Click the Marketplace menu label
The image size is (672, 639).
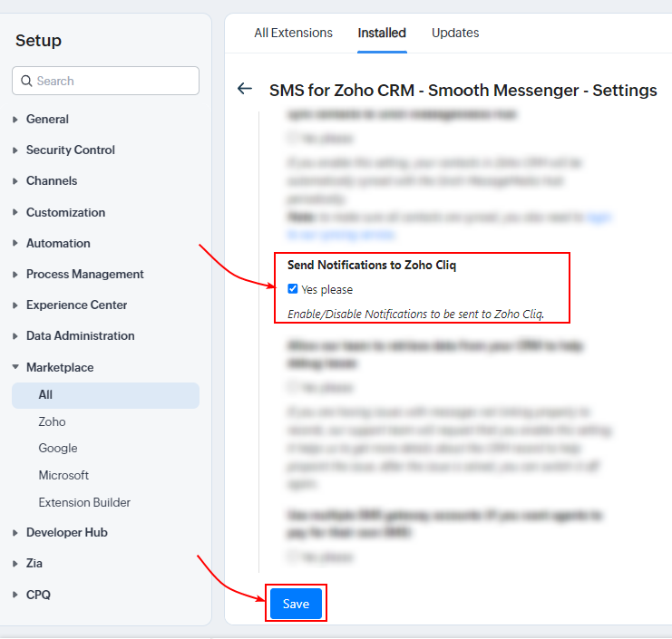[60, 367]
